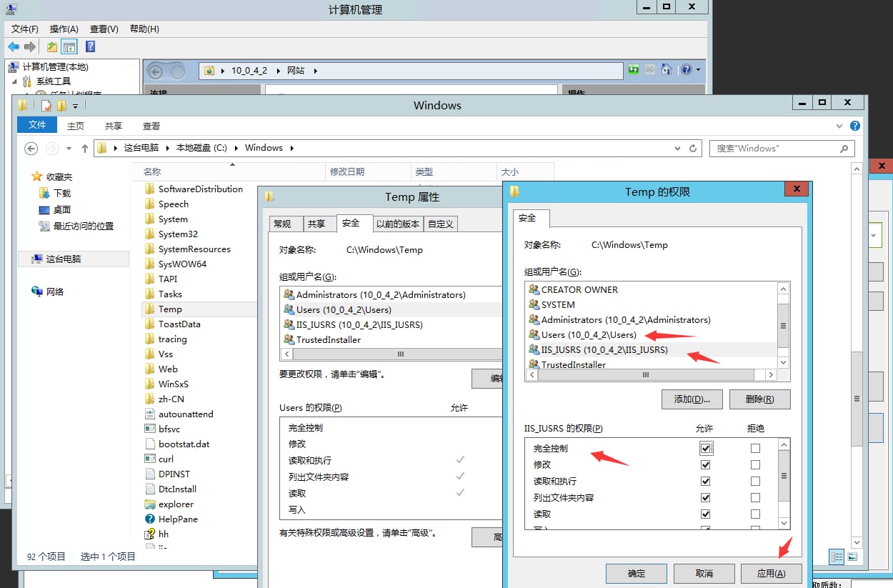Click the export list icon in Computer Management toolbar
This screenshot has width=893, height=588.
[51, 46]
